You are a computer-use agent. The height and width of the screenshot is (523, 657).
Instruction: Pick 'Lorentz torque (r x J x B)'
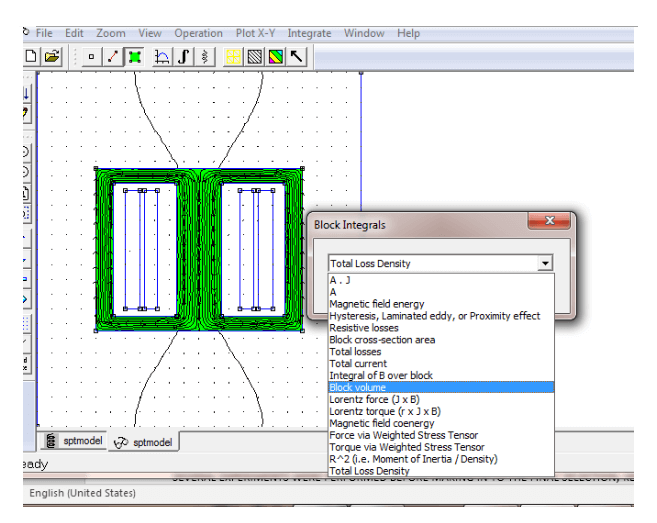(441, 411)
